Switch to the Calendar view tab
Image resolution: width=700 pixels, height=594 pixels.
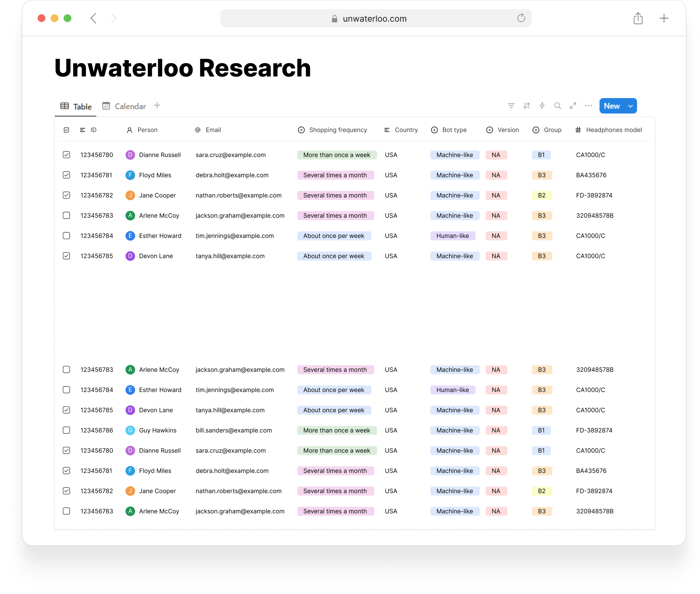click(x=124, y=106)
